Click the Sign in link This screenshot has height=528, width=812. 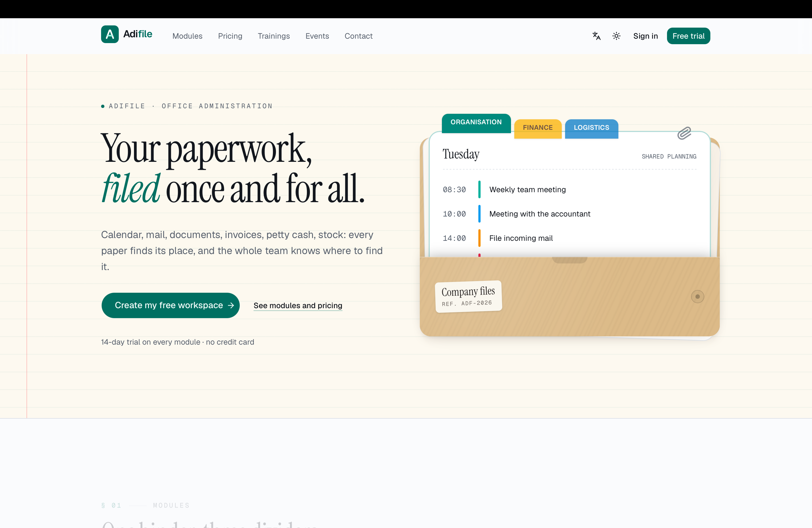645,36
